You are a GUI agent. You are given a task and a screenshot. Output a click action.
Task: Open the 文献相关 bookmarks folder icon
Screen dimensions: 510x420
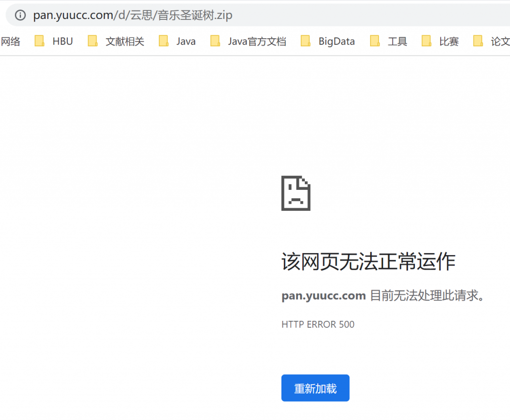92,41
